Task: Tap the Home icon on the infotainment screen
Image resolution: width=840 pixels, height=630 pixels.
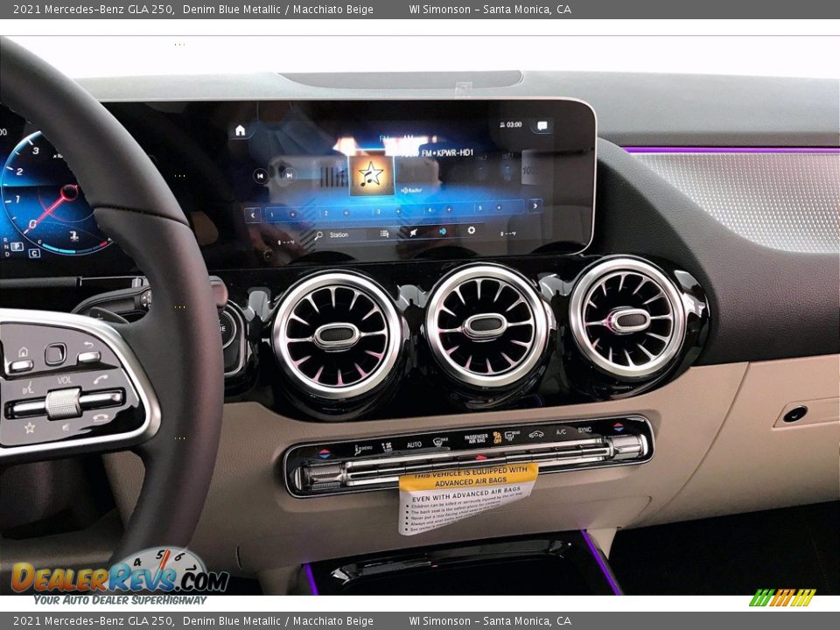Action: tap(241, 129)
